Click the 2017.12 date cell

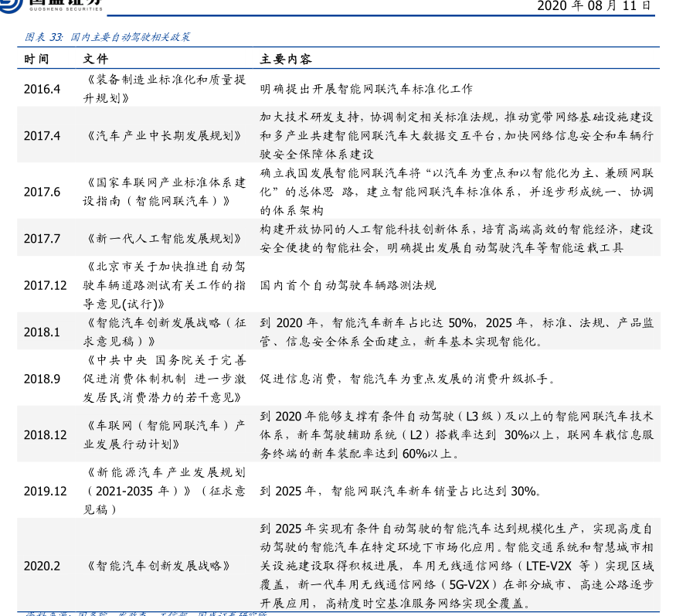point(45,285)
